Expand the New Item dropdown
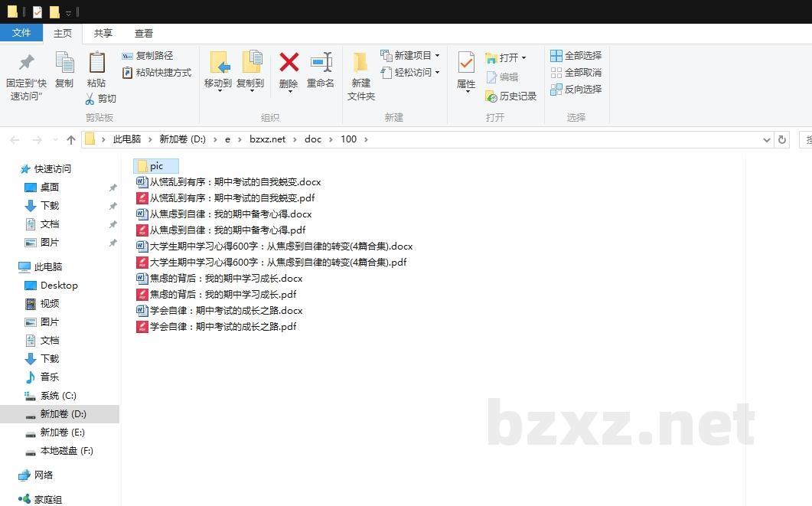This screenshot has height=506, width=812. point(437,56)
